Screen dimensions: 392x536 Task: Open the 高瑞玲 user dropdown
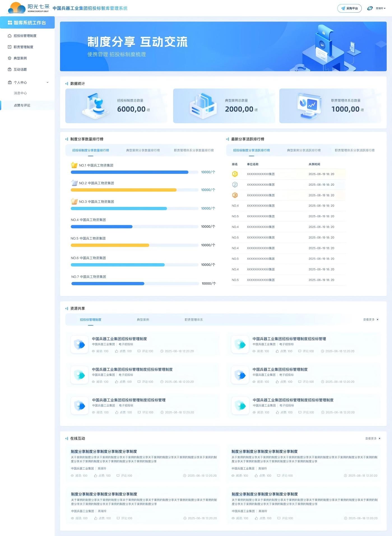[381, 8]
